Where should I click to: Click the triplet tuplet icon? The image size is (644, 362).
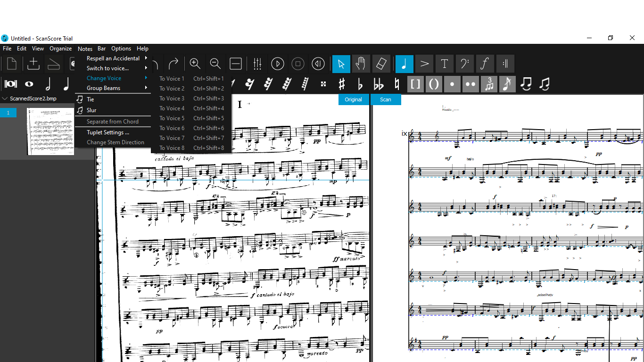coord(489,84)
